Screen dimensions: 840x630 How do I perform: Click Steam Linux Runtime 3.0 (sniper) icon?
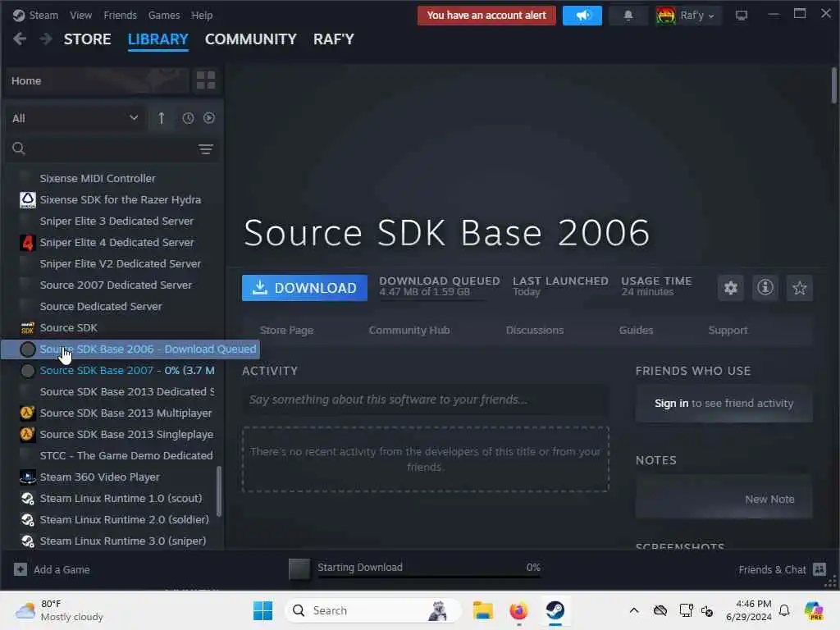27,541
